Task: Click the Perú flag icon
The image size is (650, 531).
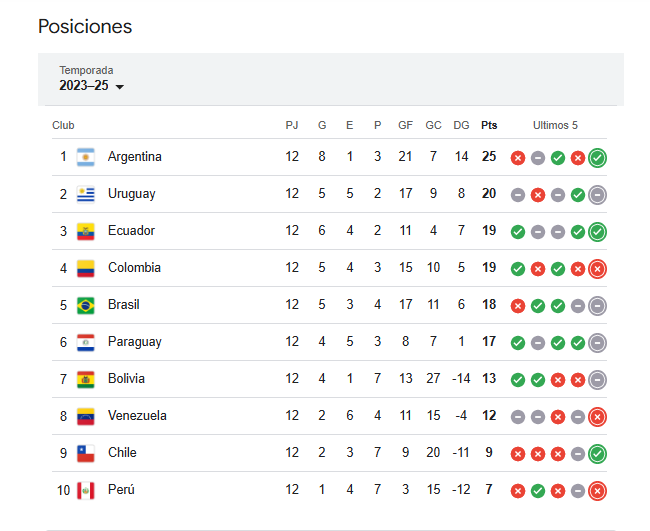Action: coord(86,490)
